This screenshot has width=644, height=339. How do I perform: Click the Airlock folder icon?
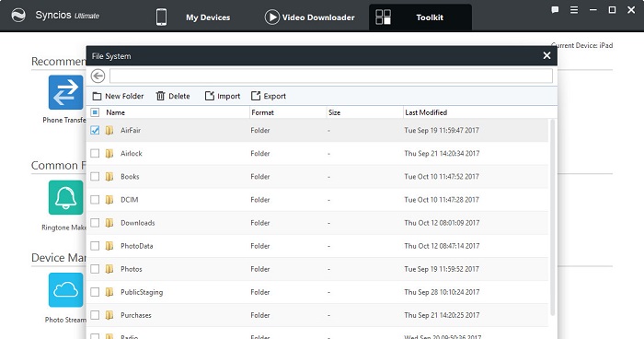point(109,154)
